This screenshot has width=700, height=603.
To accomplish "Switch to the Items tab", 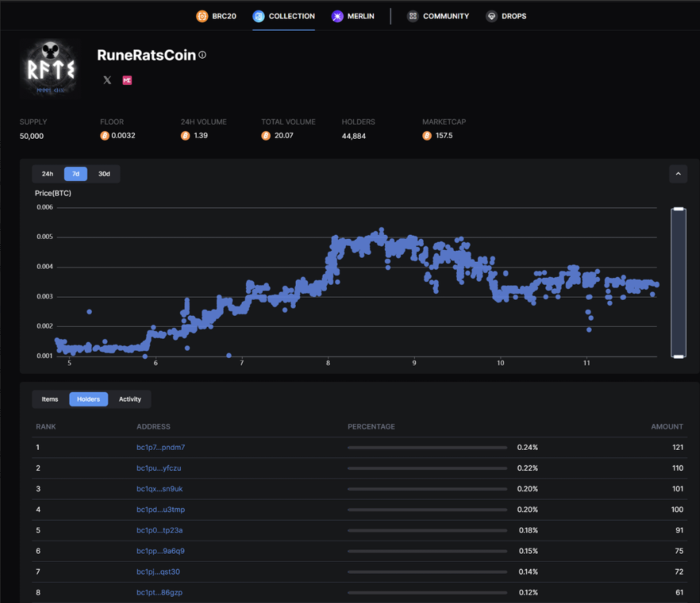I will click(x=50, y=399).
